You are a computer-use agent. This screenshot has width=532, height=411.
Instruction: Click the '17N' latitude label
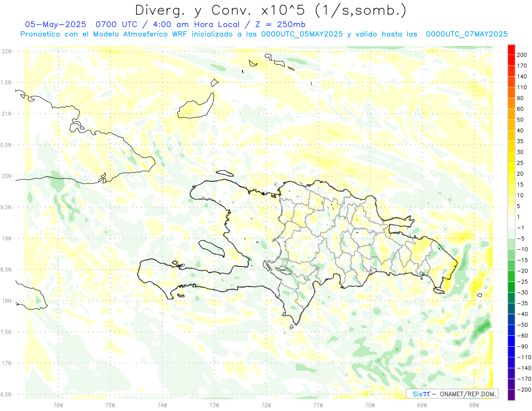click(x=7, y=363)
